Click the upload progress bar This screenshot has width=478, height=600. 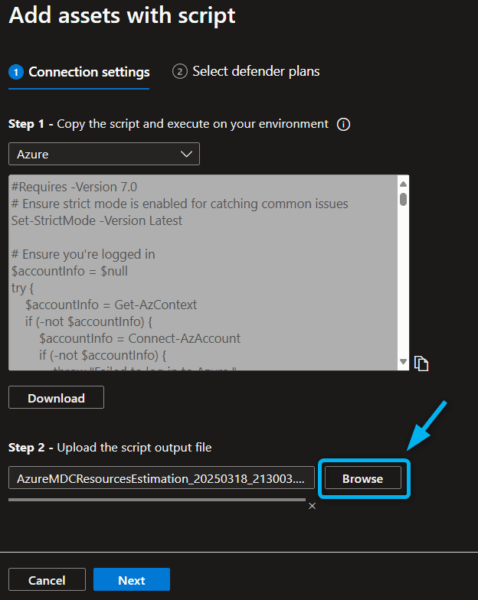point(157,499)
